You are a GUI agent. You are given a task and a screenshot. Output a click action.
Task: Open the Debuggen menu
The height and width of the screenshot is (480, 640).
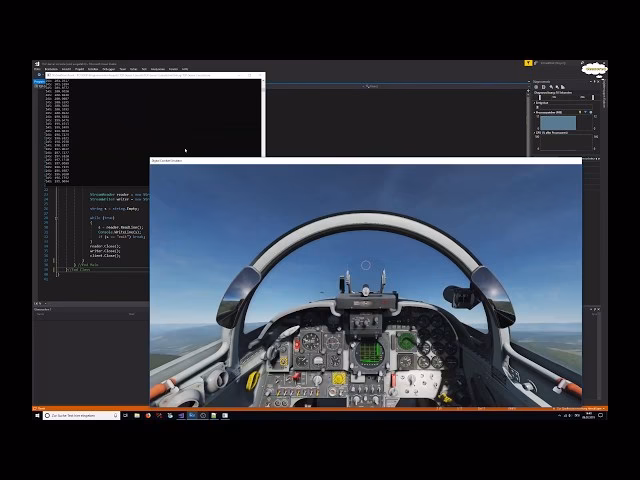point(109,69)
